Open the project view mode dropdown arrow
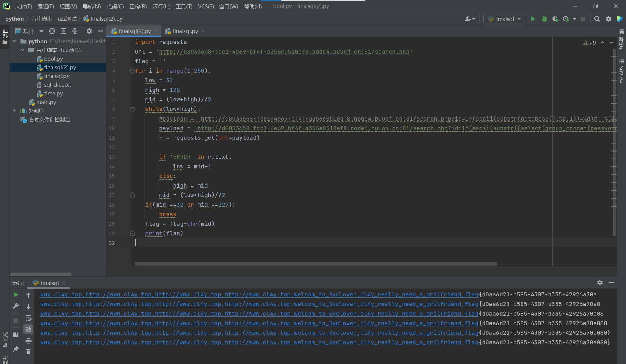This screenshot has height=364, width=626. (41, 31)
